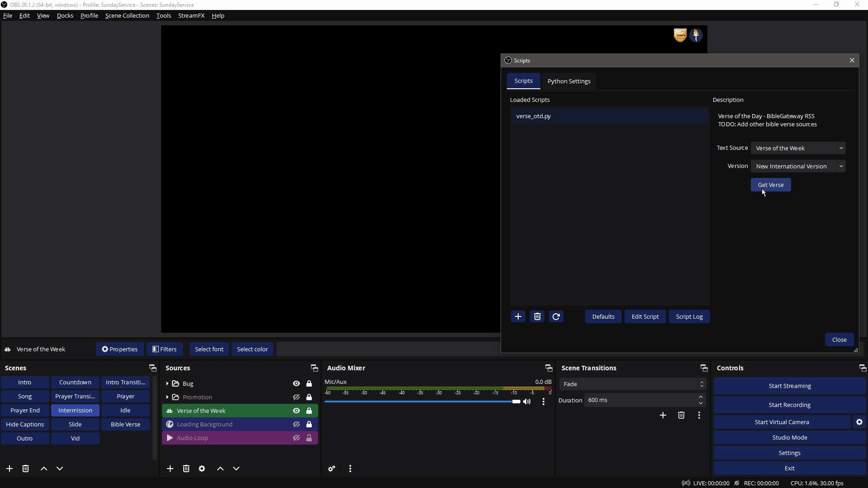Screen dimensions: 868x488
Task: Open the Text Source dropdown
Action: (798, 148)
